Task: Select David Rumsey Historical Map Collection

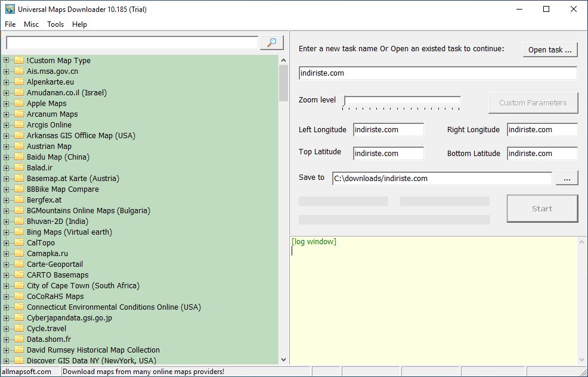Action: 93,350
